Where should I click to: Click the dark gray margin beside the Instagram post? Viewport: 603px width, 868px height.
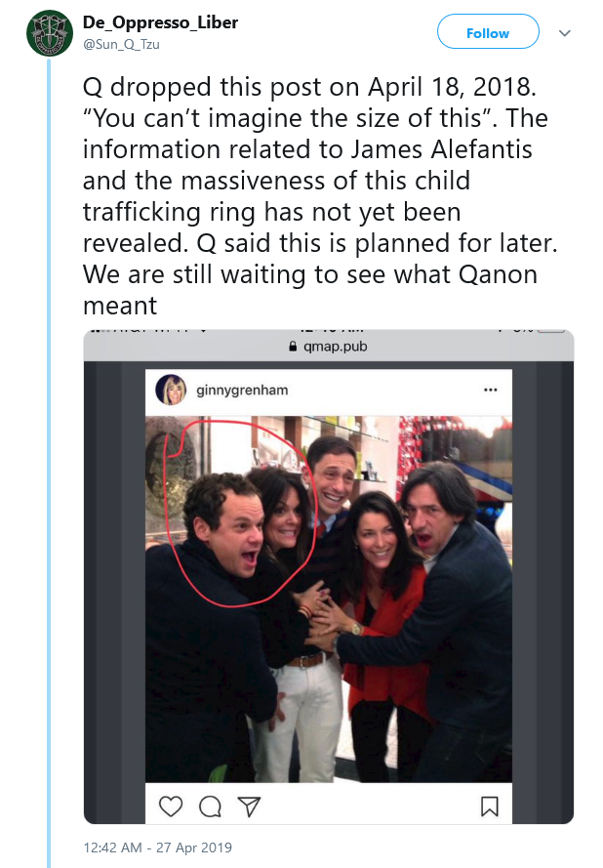114,593
